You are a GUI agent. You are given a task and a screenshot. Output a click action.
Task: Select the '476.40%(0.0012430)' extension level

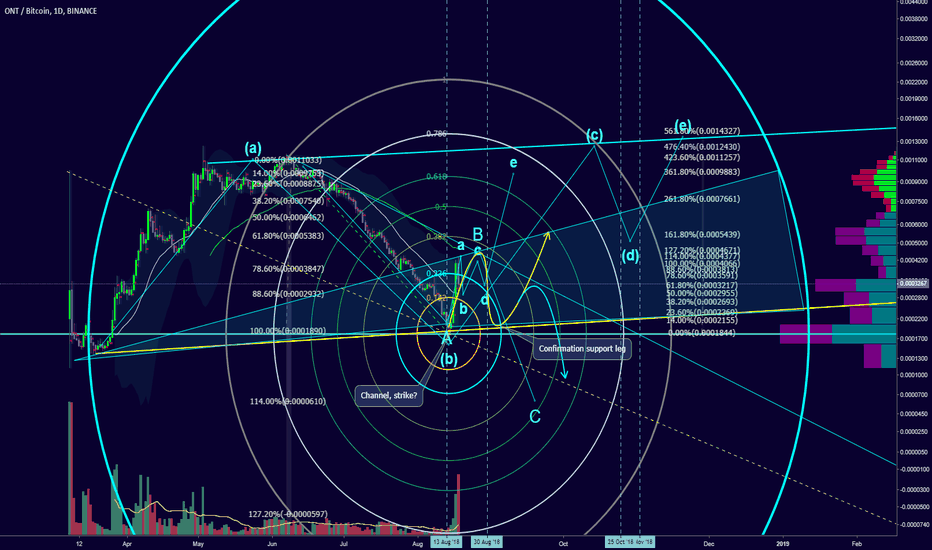pyautogui.click(x=702, y=146)
